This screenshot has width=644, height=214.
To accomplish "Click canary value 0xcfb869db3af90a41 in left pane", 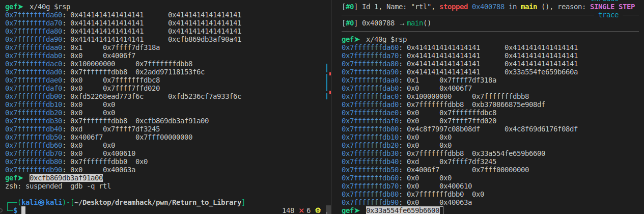I will 205,39.
